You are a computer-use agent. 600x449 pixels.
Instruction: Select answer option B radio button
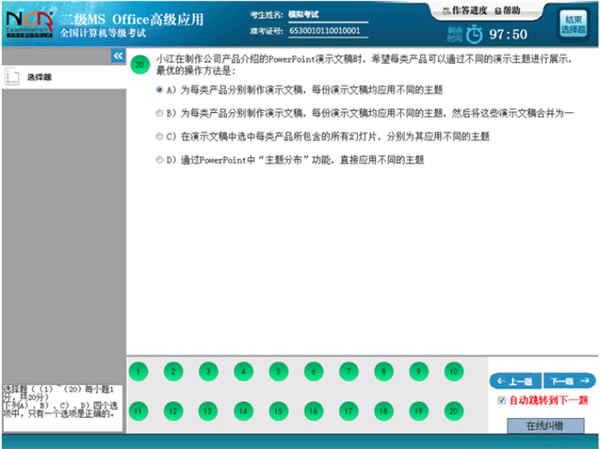(159, 113)
